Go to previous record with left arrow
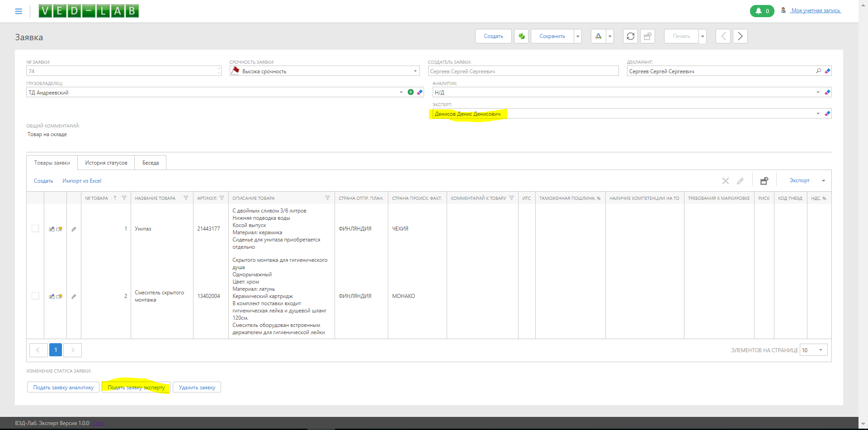868x430 pixels. pyautogui.click(x=723, y=36)
